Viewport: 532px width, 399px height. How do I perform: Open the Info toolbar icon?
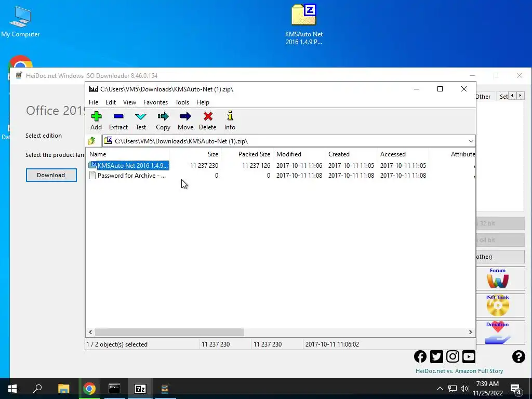tap(230, 121)
